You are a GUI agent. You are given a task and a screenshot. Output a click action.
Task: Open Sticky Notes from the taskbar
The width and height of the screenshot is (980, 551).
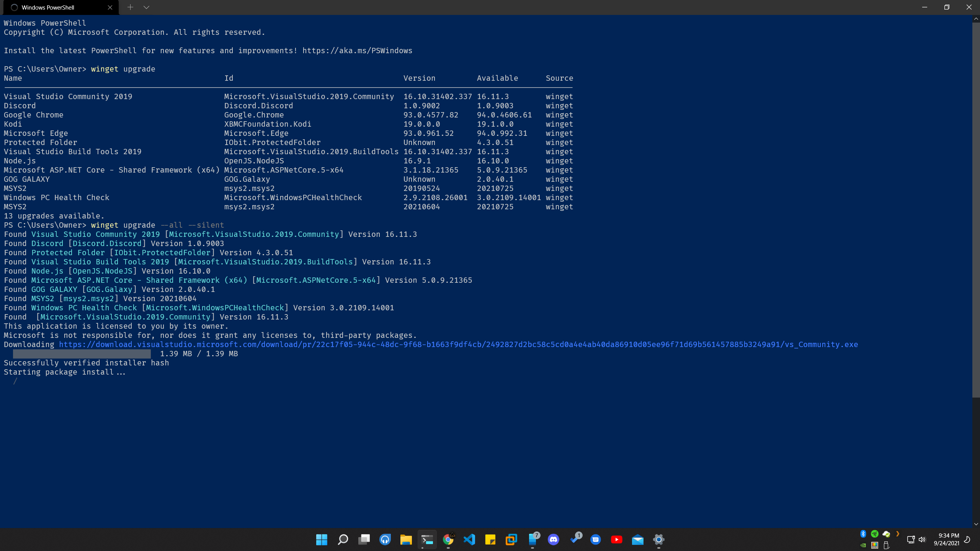coord(490,540)
